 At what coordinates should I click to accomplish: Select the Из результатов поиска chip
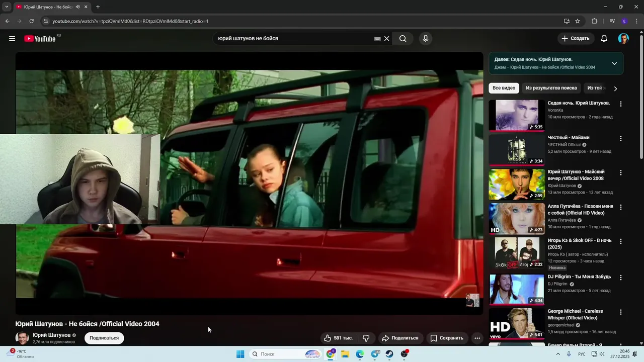click(551, 88)
